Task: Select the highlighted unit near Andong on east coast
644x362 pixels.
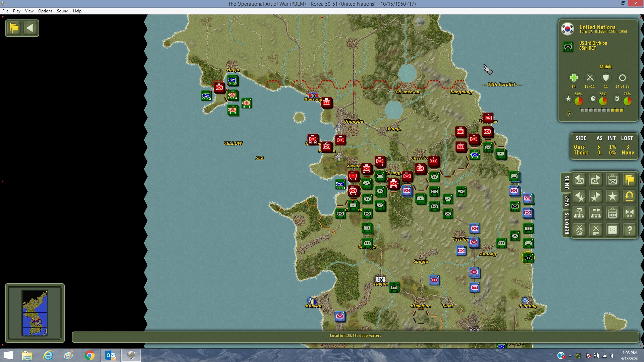Action: click(528, 258)
